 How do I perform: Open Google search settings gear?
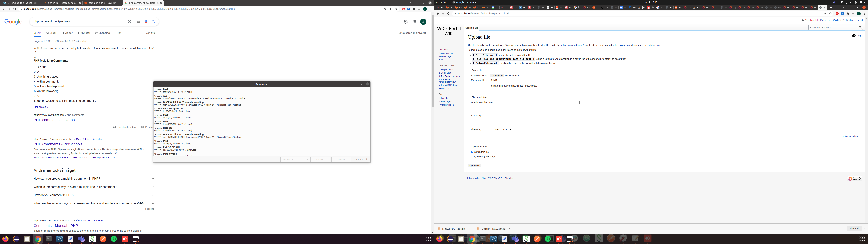(x=405, y=22)
